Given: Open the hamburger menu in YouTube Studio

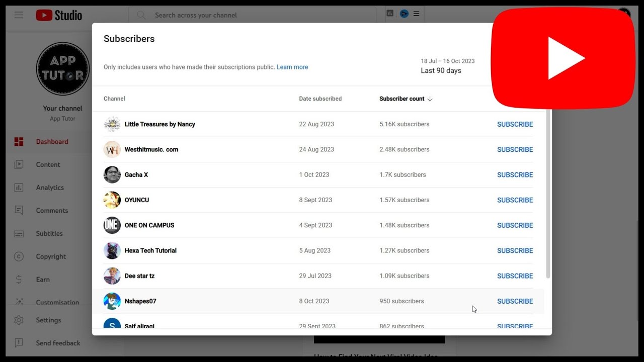Looking at the screenshot, I should click(x=19, y=15).
